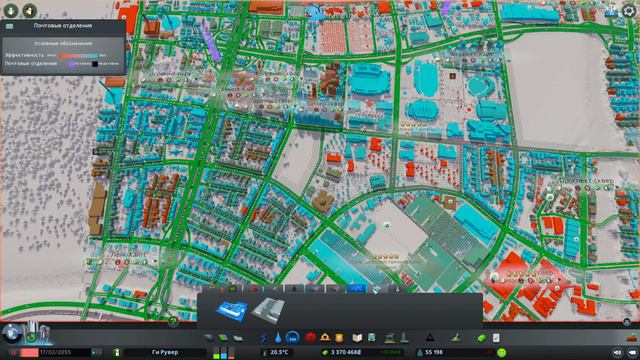The width and height of the screenshot is (640, 360).
Task: Open the Police badge menu
Action: tap(339, 338)
